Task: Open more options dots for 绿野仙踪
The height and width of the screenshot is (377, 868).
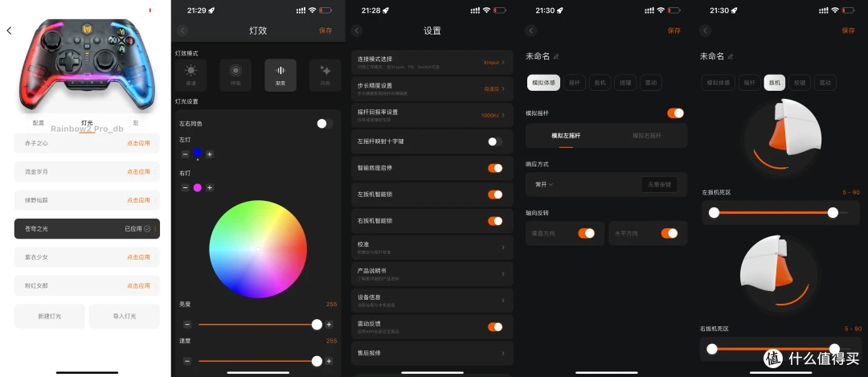Action: [156, 200]
